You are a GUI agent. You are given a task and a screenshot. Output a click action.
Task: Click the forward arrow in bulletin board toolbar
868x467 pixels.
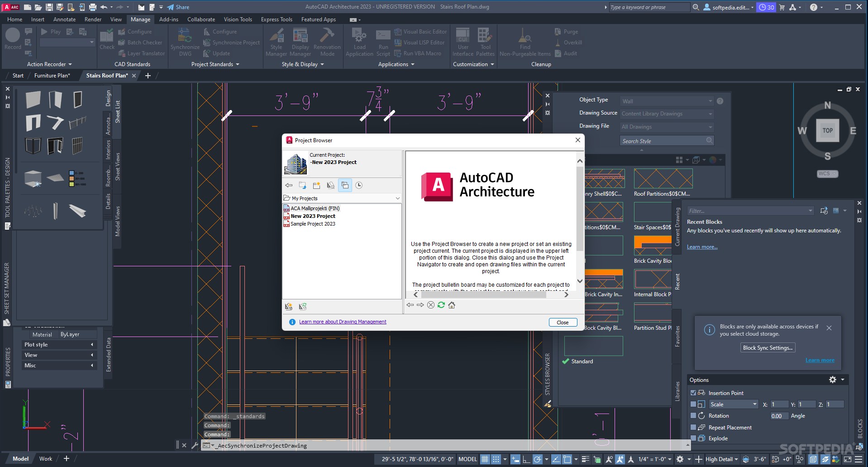click(420, 305)
